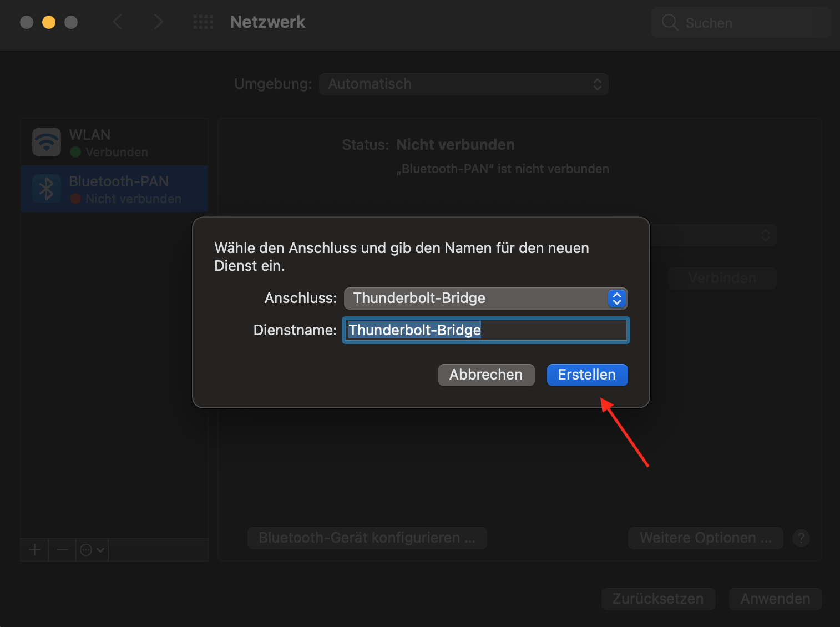Image resolution: width=840 pixels, height=627 pixels.
Task: Select WLAN service in sidebar
Action: [x=114, y=142]
